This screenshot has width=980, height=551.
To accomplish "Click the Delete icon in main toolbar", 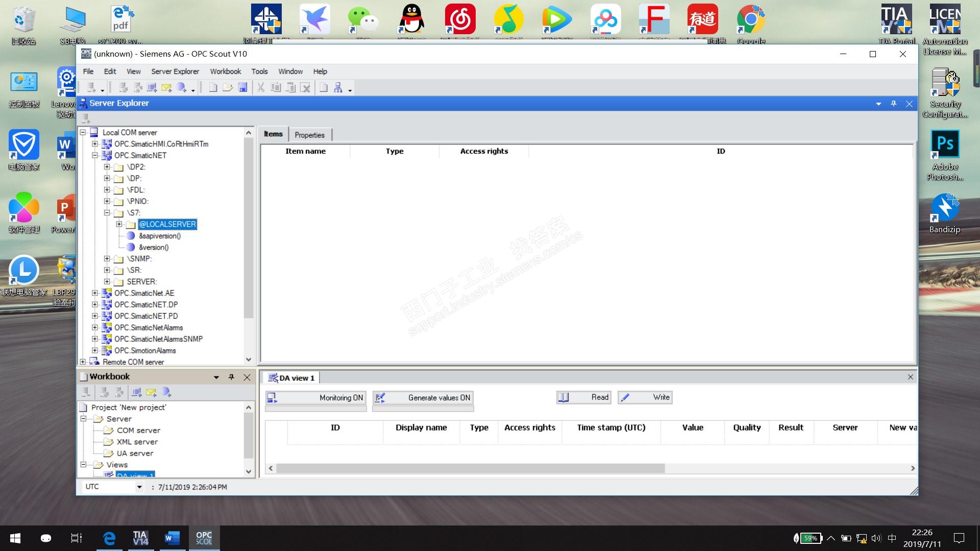I will (305, 88).
